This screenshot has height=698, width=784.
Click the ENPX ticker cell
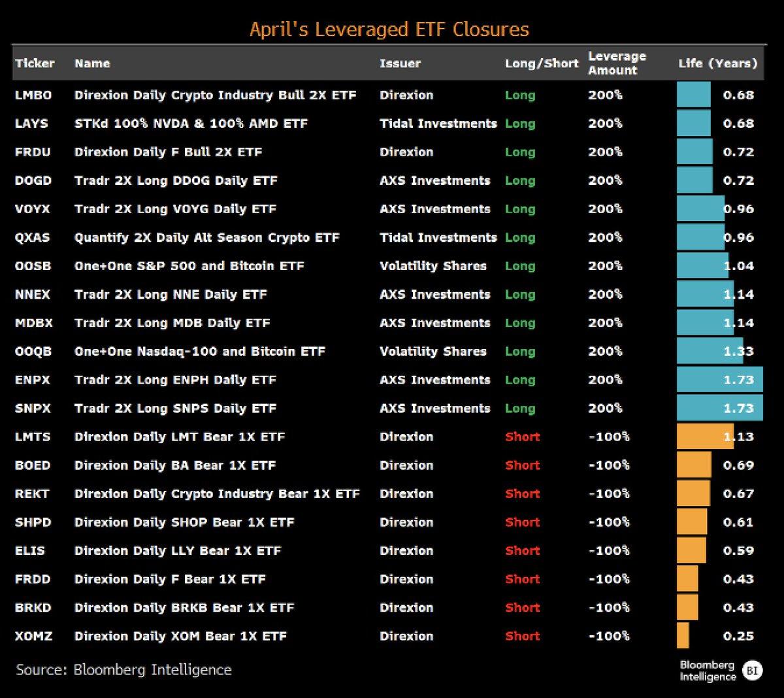[x=33, y=380]
